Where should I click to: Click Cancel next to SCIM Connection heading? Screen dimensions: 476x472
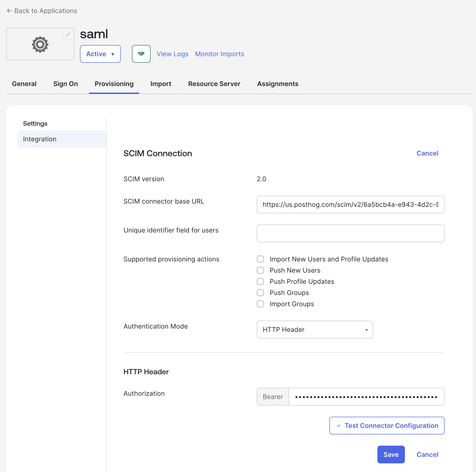427,153
